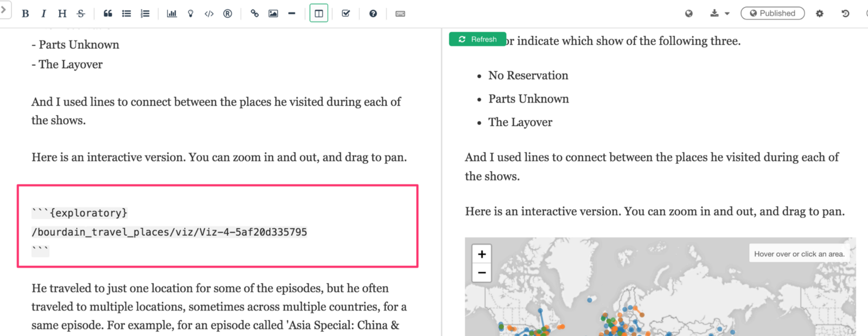The image size is (868, 336).
Task: Apply italic formatting
Action: click(43, 14)
